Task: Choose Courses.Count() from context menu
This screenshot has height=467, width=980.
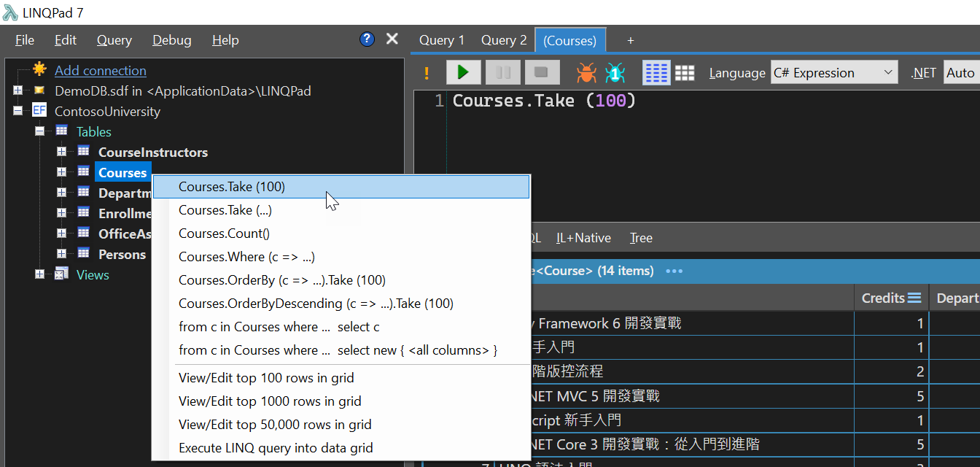Action: 341,233
